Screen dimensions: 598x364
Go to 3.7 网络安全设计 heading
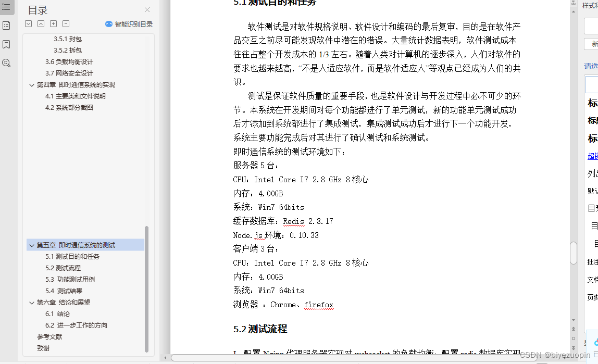[x=69, y=73]
